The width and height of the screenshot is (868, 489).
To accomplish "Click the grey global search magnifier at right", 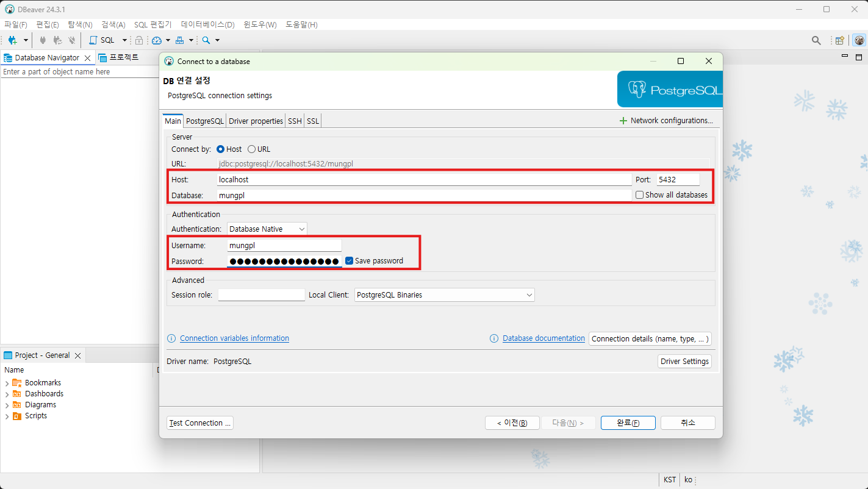I will pos(816,40).
